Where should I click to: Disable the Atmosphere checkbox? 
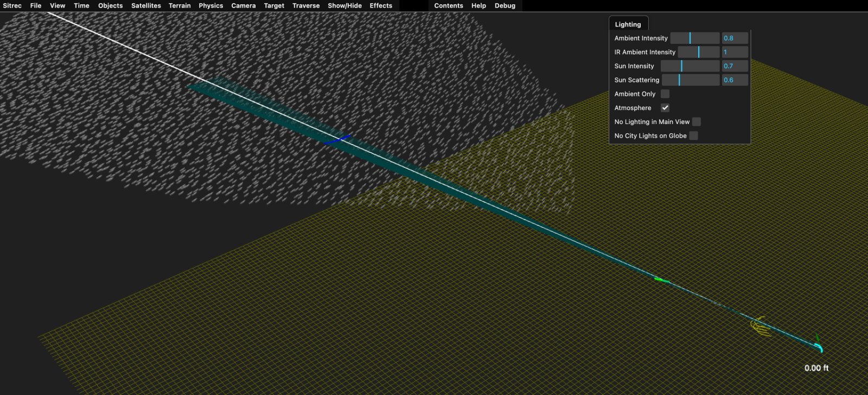(x=665, y=108)
